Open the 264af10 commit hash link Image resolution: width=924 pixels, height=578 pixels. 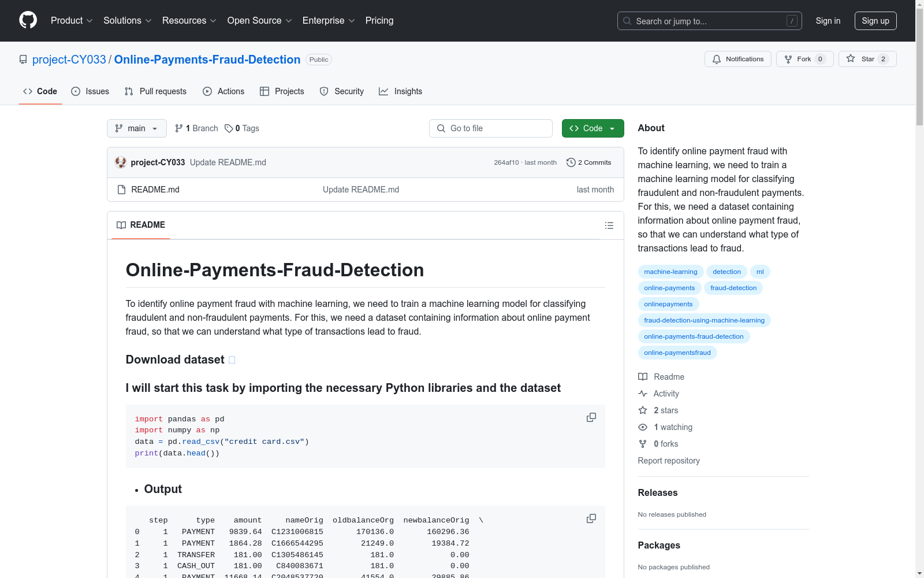pyautogui.click(x=506, y=162)
